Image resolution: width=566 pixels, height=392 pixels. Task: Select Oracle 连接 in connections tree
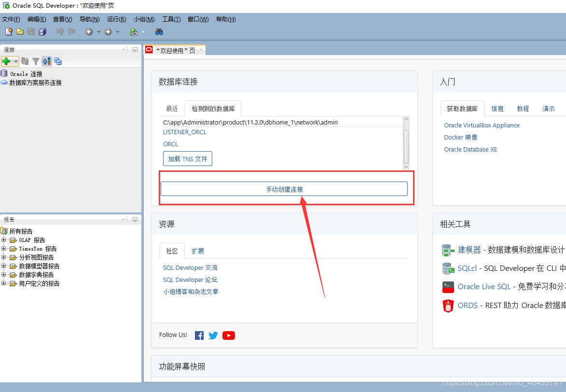click(x=26, y=74)
